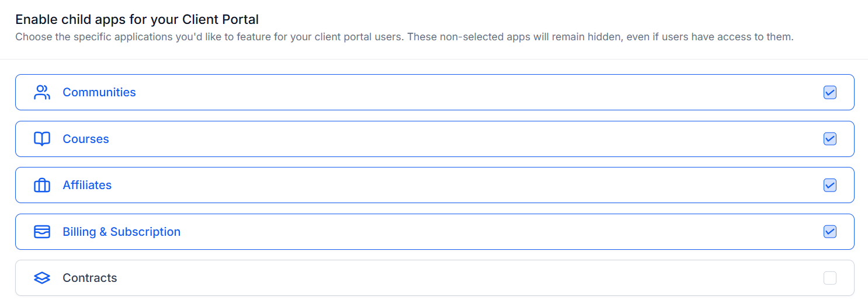Viewport: 868px width, 307px height.
Task: Disable the Courses app checkbox
Action: (x=829, y=139)
